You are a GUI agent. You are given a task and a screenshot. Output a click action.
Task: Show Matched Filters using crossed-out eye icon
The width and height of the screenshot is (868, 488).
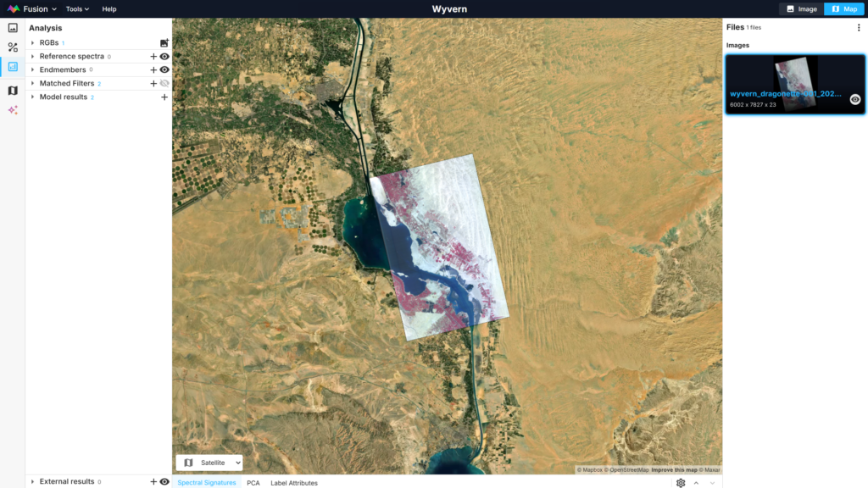164,83
